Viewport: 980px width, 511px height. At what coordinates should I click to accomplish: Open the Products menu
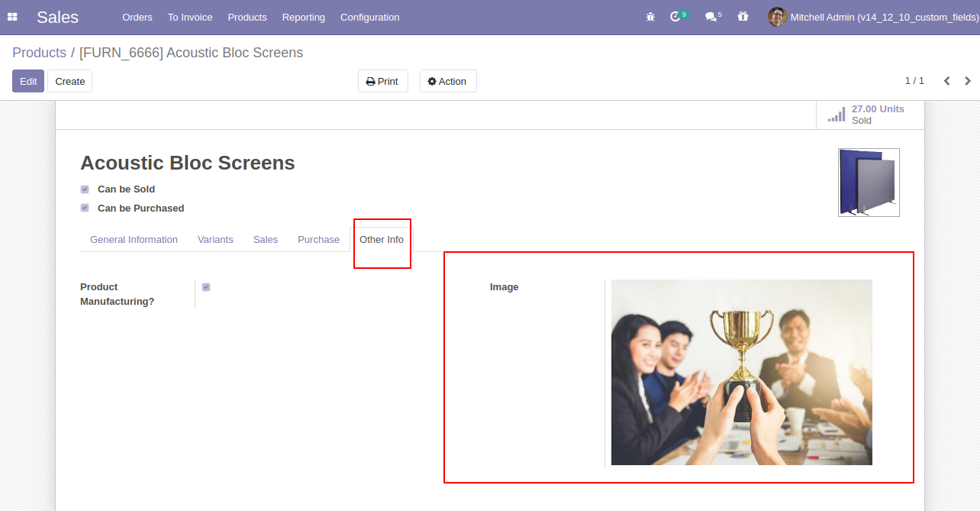[x=247, y=17]
